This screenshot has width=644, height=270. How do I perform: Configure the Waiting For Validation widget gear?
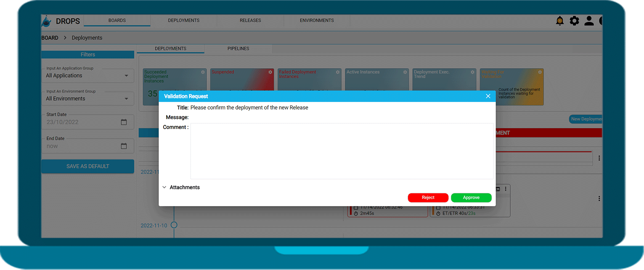pos(540,72)
